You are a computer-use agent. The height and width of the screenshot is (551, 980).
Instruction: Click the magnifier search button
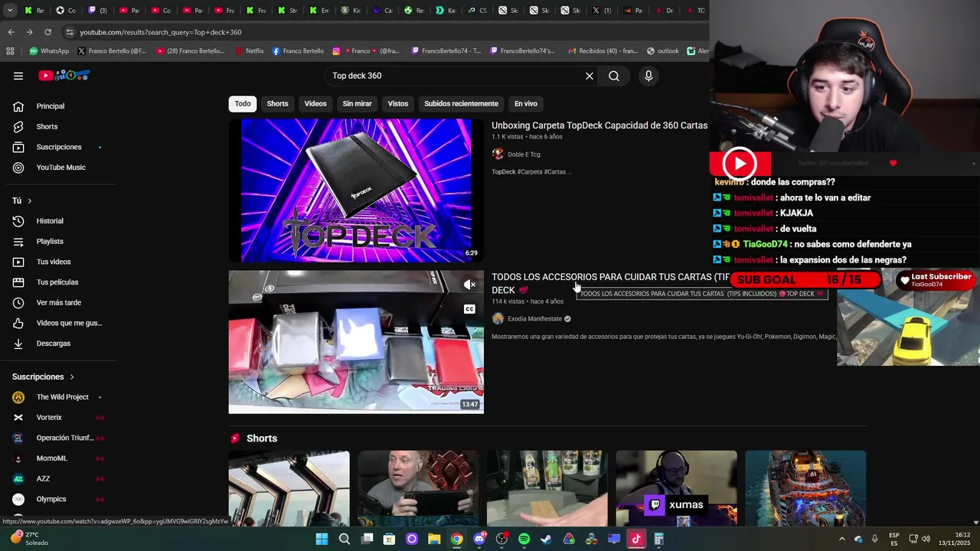click(x=614, y=76)
